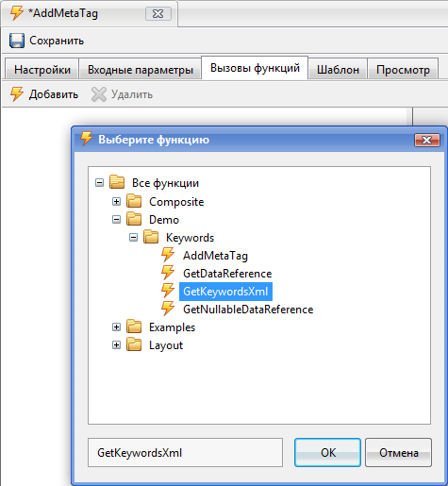This screenshot has width=448, height=486.
Task: Click the Удалить cross icon
Action: tap(99, 94)
